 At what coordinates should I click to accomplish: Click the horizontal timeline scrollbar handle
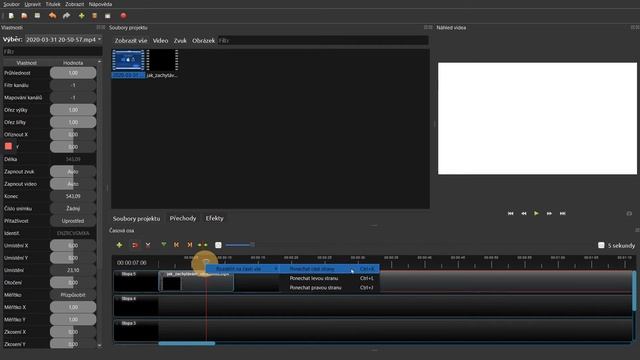[187, 343]
